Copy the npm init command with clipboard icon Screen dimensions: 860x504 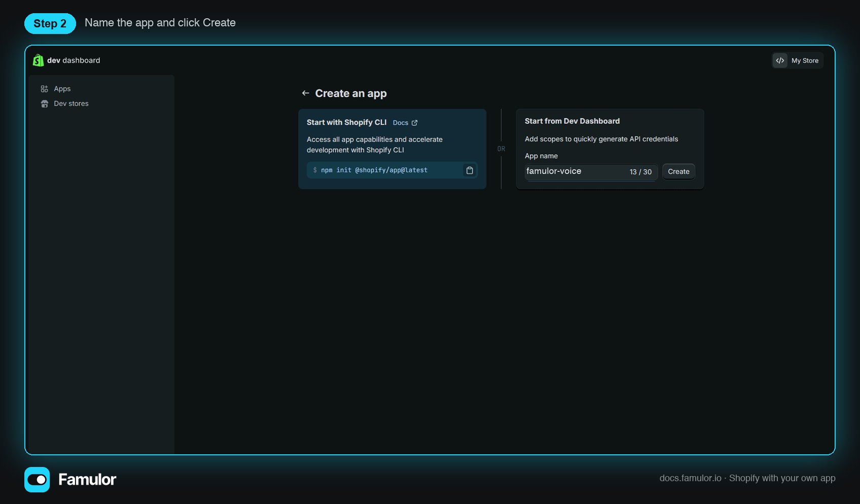coord(470,170)
